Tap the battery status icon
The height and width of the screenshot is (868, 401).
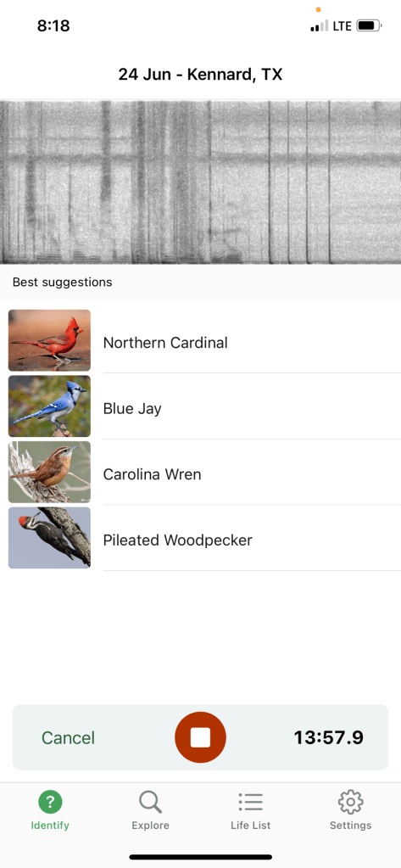point(370,25)
